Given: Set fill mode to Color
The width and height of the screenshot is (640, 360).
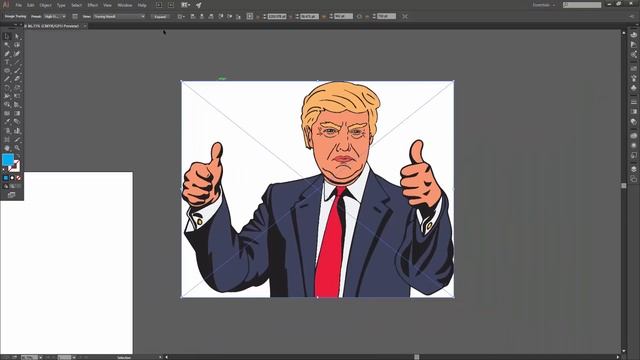Looking at the screenshot, I should (x=6, y=178).
